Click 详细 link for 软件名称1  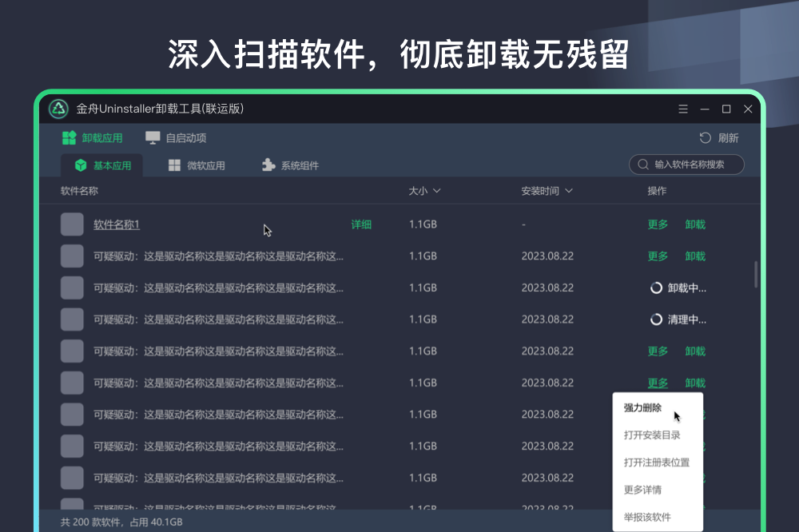tap(361, 224)
